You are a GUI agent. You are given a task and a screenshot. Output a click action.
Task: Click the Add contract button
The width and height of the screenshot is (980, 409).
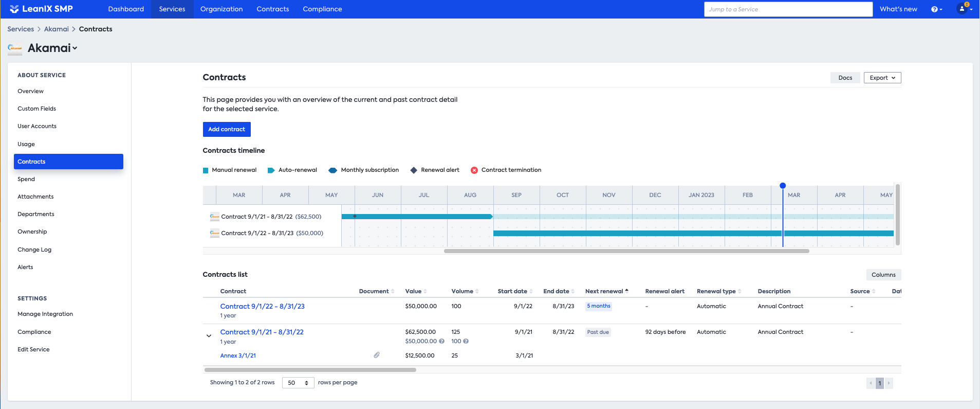click(x=227, y=129)
